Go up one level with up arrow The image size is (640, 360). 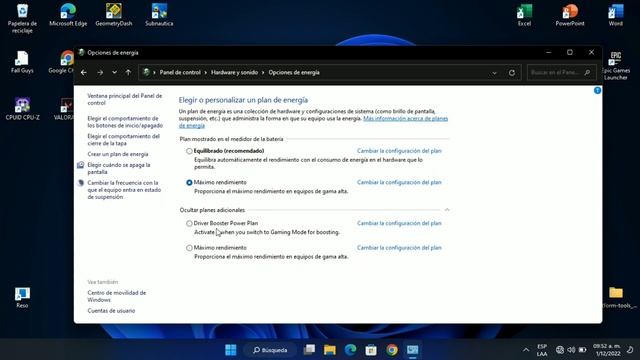point(128,73)
